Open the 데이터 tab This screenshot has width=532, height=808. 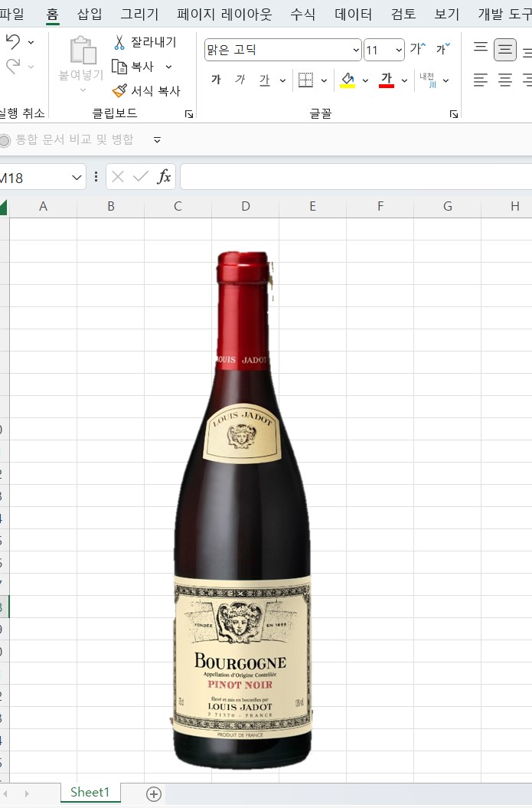pos(354,14)
